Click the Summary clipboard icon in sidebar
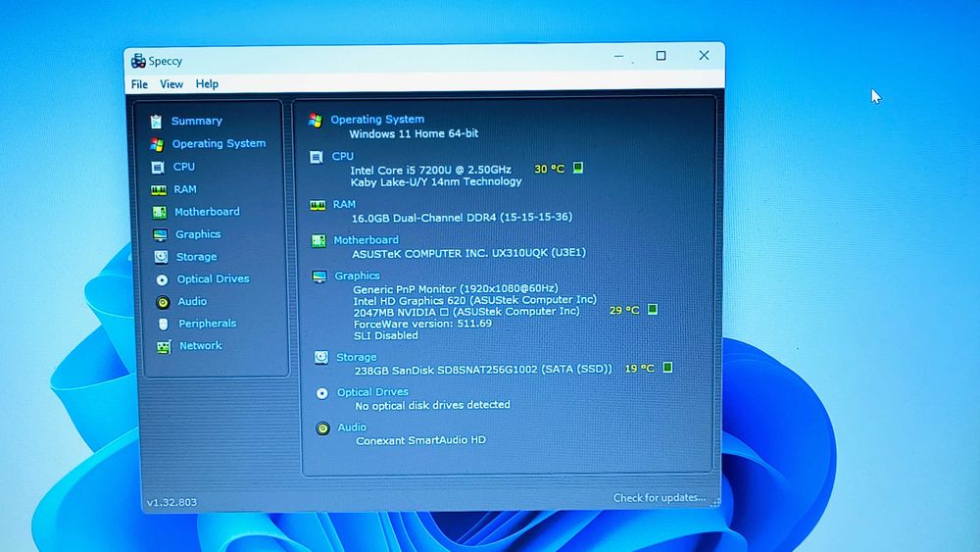The image size is (980, 552). pyautogui.click(x=156, y=122)
